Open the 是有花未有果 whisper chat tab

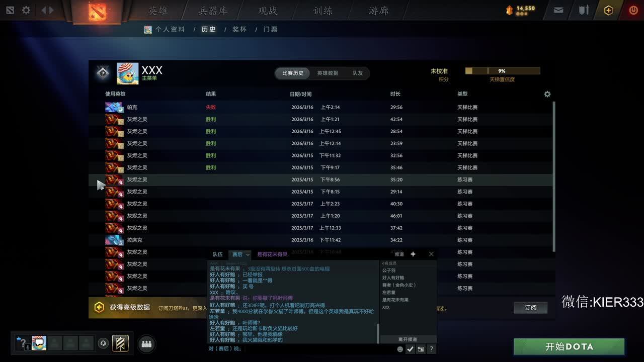(x=272, y=254)
